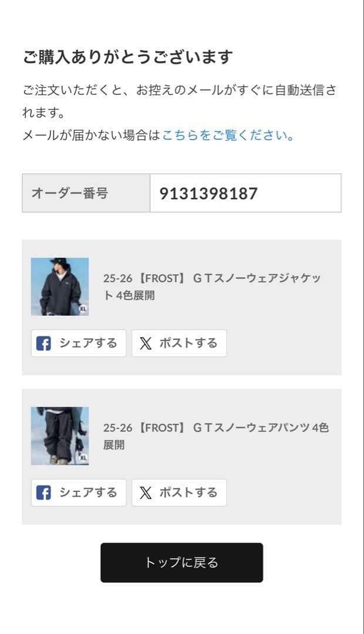The width and height of the screenshot is (364, 634).
Task: Click the GTスノーウェアパンツ product title
Action: 215,436
